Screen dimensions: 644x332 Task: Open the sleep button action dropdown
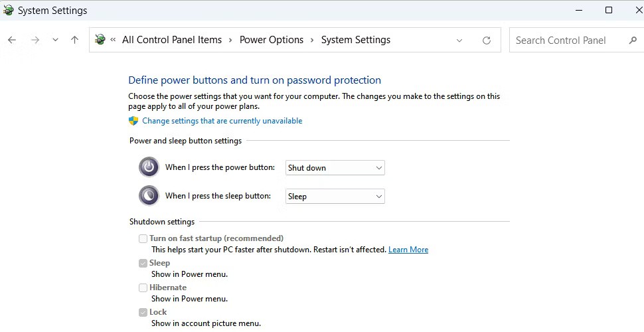(335, 197)
